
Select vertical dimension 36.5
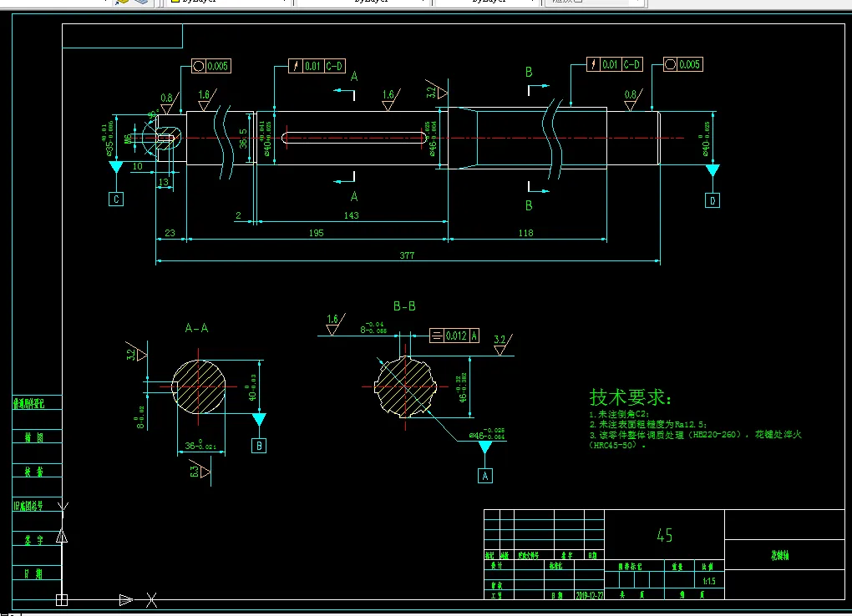243,138
